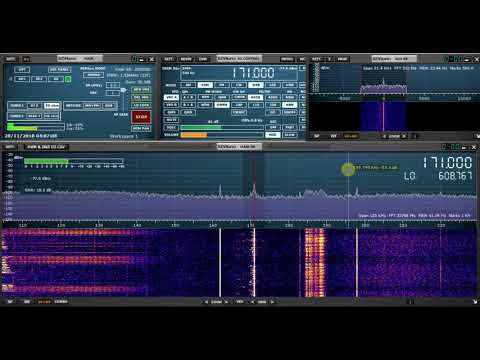
Task: Select the LSB mode button
Action: pyautogui.click(x=273, y=85)
